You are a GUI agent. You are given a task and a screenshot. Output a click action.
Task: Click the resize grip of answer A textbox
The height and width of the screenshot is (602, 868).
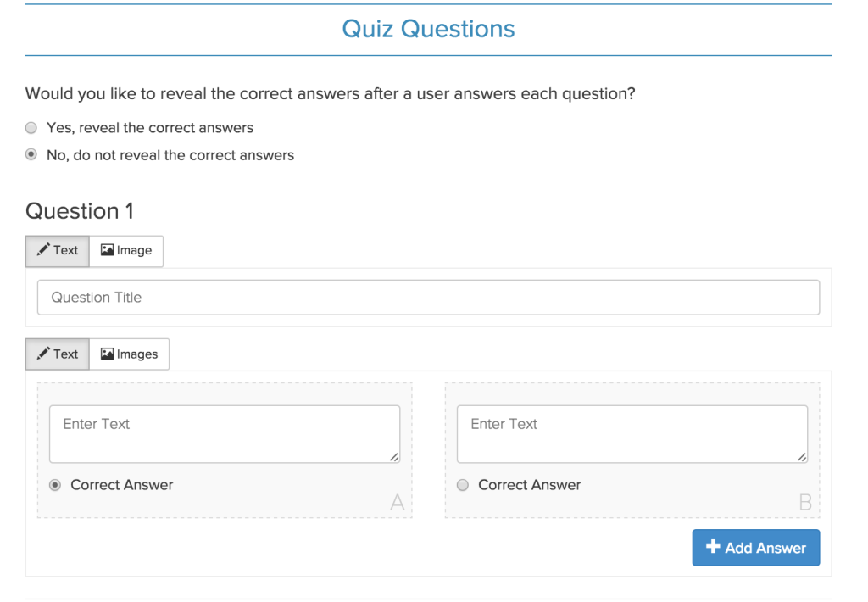(x=394, y=457)
